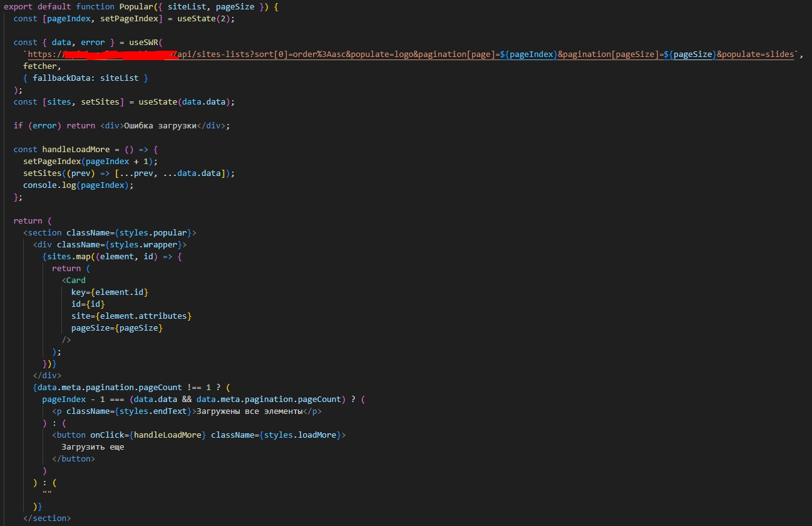Click the function name "Popular"
This screenshot has height=526, width=812.
tap(136, 6)
